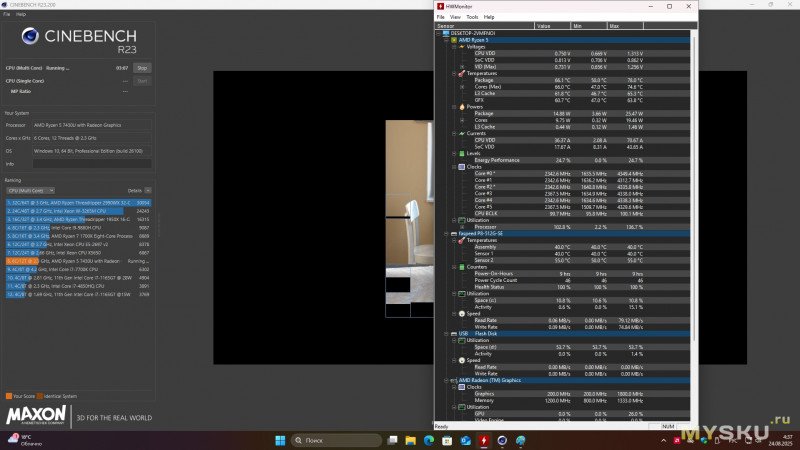Select ranking row for Ryzen 7 1700X
Screen dimensions: 800x450
78,236
